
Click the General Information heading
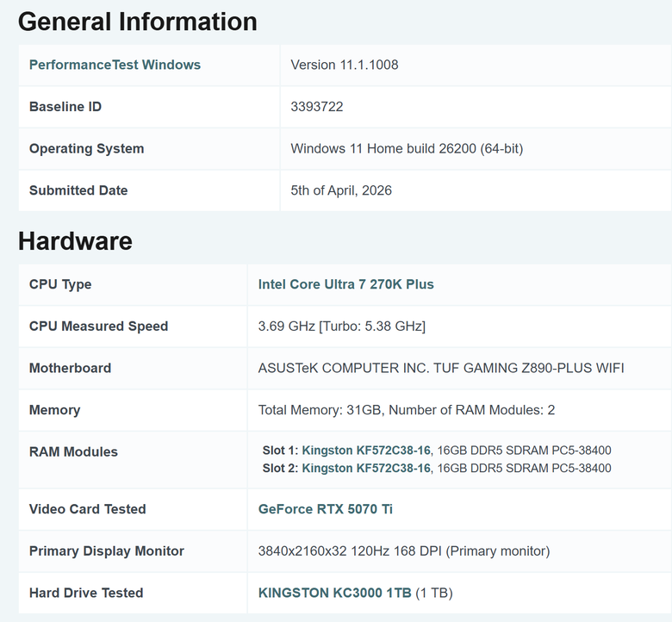coord(138,22)
